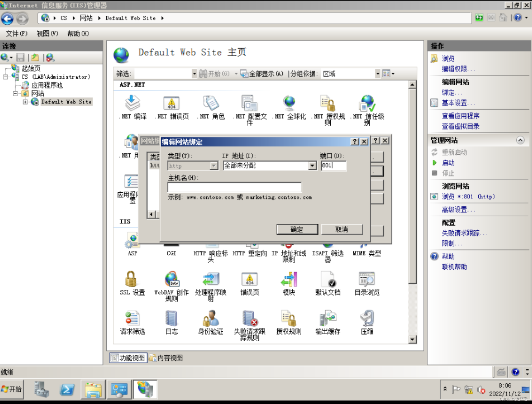Select 起始页 in the connections tree

pos(31,68)
